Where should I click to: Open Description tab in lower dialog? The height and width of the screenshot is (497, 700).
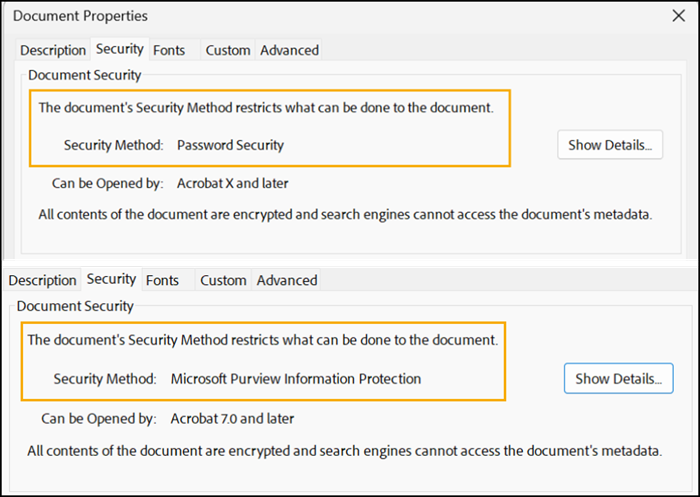click(x=42, y=280)
